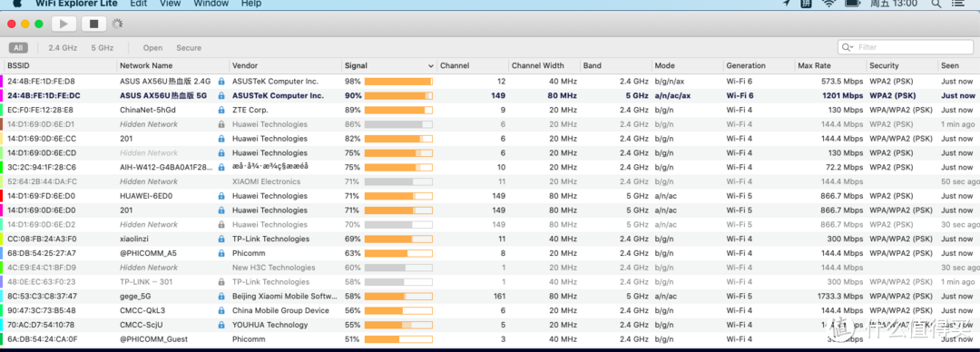Select network name HUAWEI-6ED0

(145, 196)
